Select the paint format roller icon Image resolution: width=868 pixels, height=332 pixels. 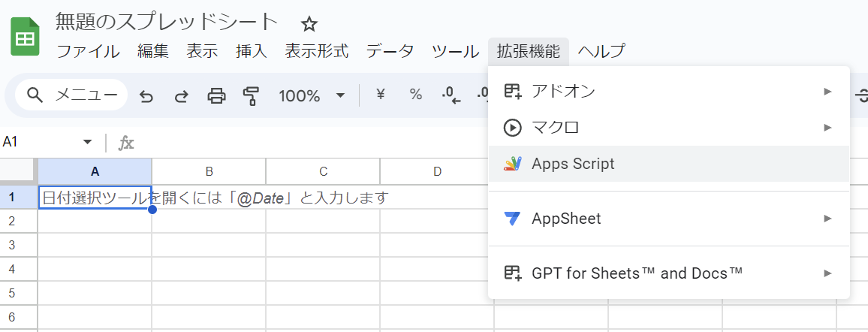[x=252, y=96]
